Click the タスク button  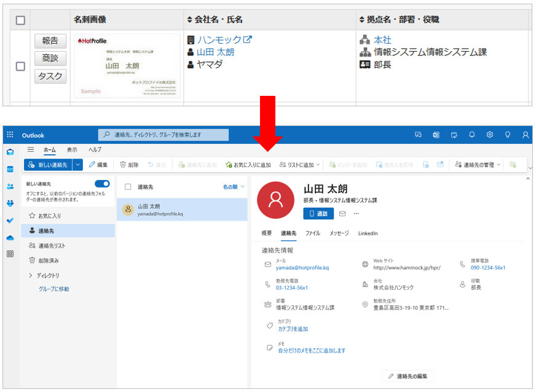coord(50,76)
